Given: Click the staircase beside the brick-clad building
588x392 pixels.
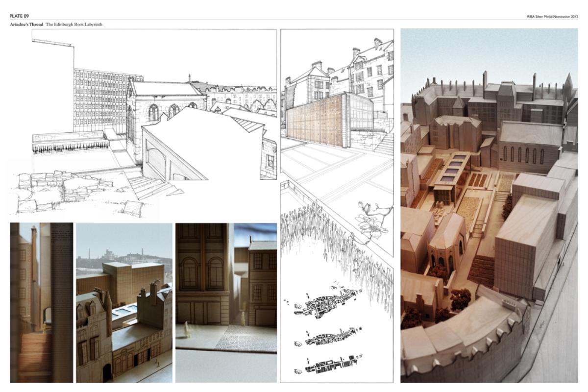Looking at the screenshot, I should pyautogui.click(x=384, y=142).
